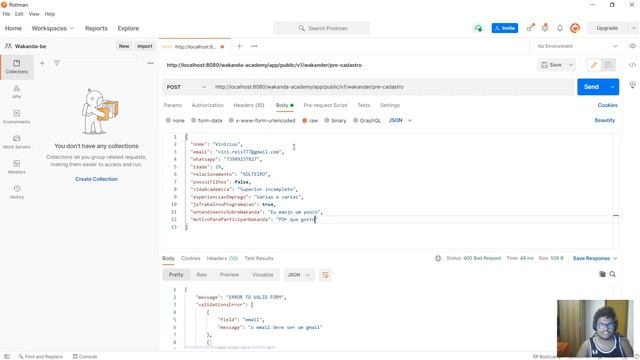Select the binary body radio
Image resolution: width=640 pixels, height=360 pixels.
pyautogui.click(x=327, y=120)
